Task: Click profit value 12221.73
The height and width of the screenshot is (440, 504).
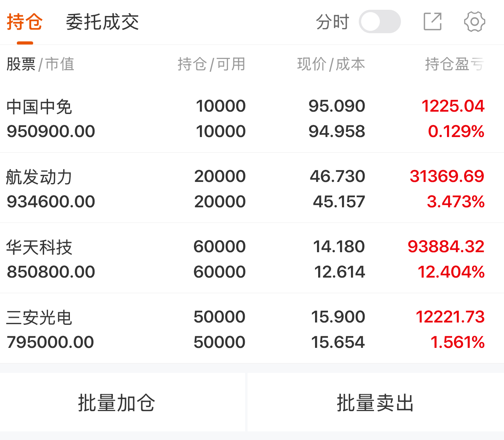Action: point(450,317)
